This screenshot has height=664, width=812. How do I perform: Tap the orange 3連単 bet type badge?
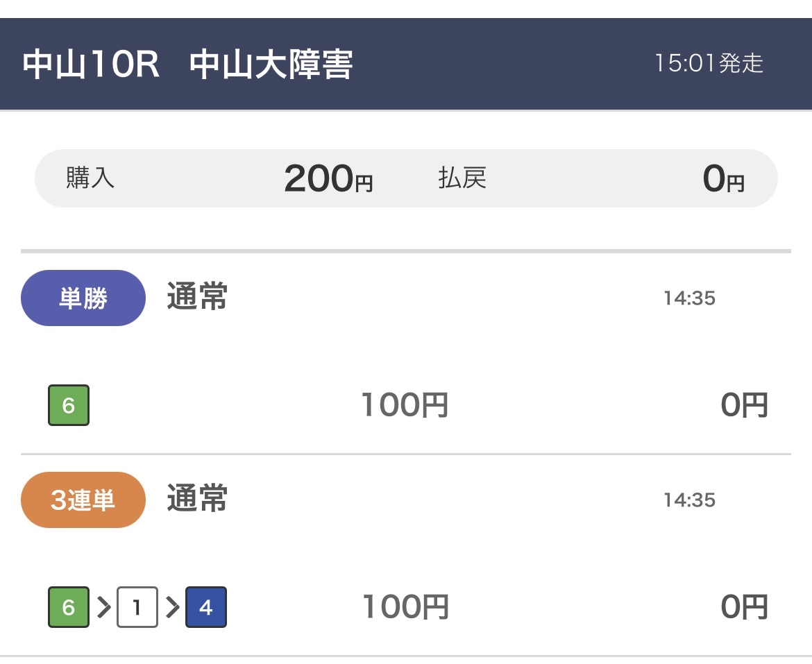(x=83, y=500)
